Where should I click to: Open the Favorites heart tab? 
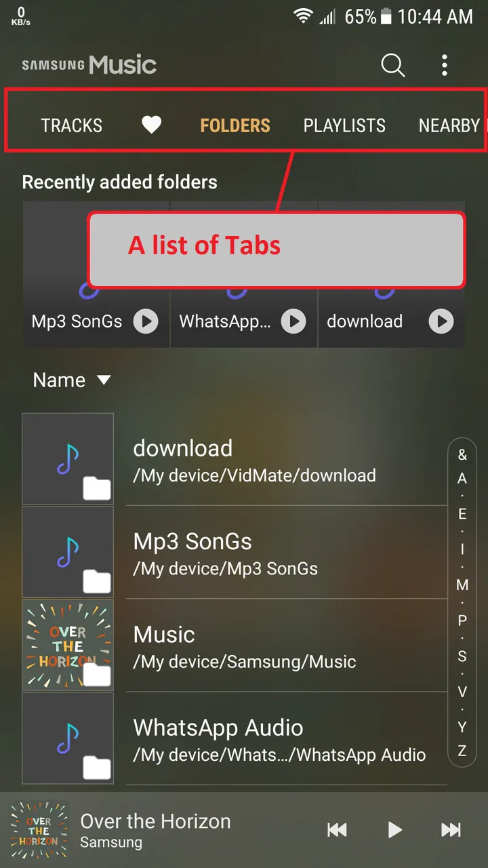point(151,125)
